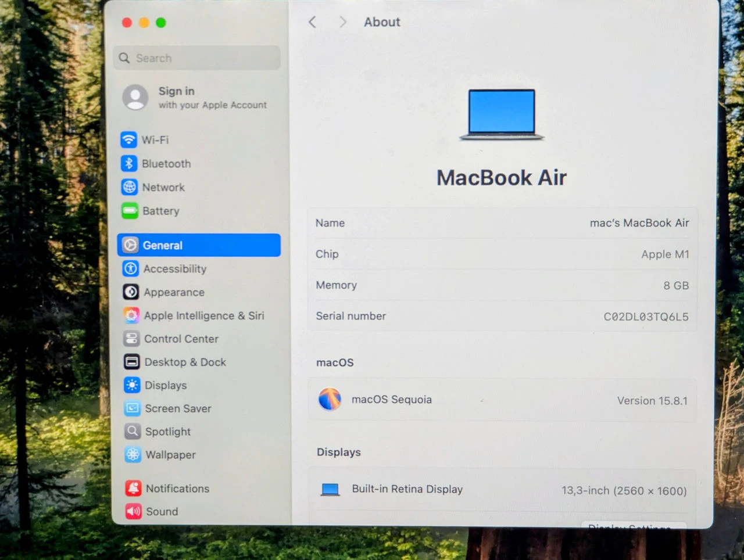This screenshot has width=744, height=560.
Task: Open Wi-Fi settings icon
Action: tap(128, 139)
